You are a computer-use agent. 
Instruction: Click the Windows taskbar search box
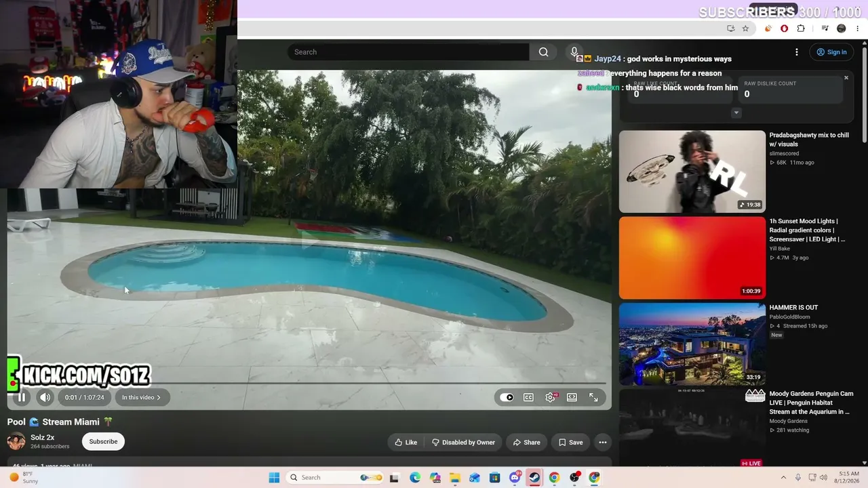pyautogui.click(x=335, y=478)
